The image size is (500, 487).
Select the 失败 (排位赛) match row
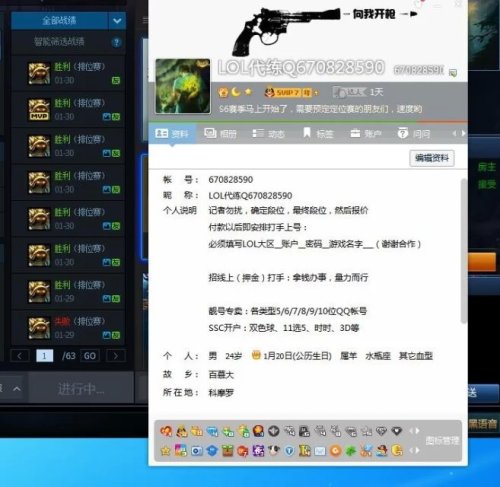[x=68, y=328]
